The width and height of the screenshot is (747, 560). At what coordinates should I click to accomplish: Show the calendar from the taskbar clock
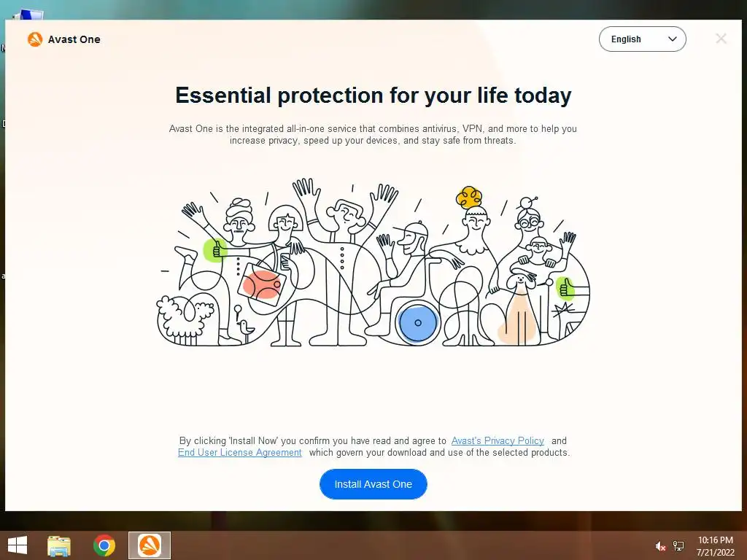click(715, 546)
